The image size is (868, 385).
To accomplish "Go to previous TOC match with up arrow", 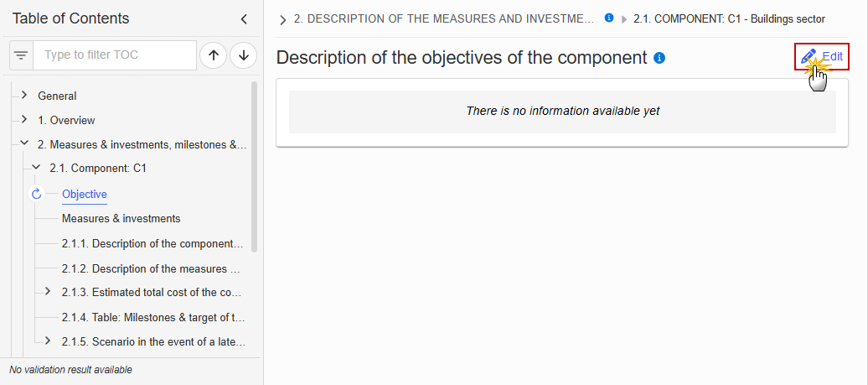I will pos(214,55).
